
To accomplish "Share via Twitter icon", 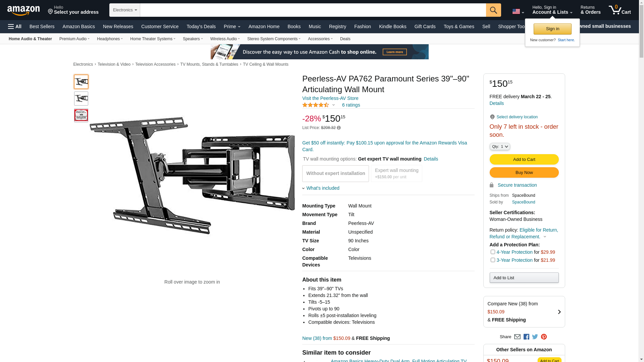I will click(x=535, y=337).
